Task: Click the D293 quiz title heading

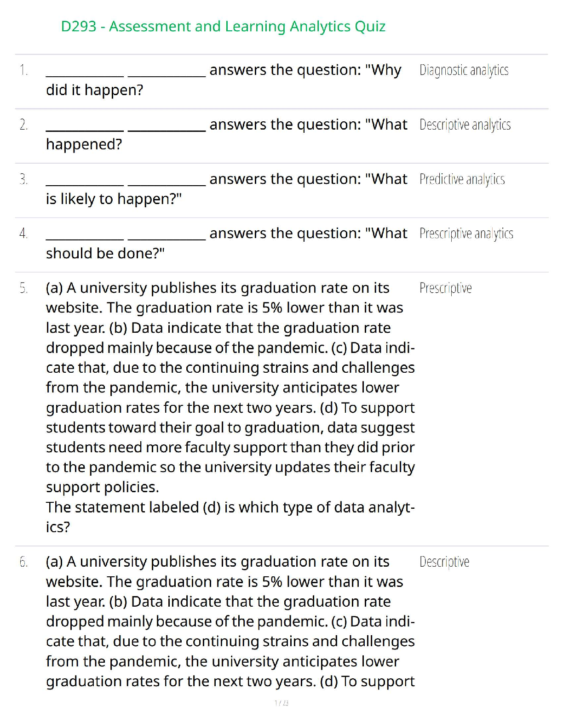Action: [223, 27]
